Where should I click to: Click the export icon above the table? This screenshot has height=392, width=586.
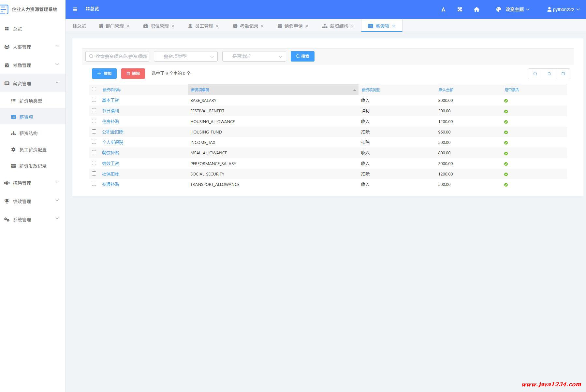(563, 74)
